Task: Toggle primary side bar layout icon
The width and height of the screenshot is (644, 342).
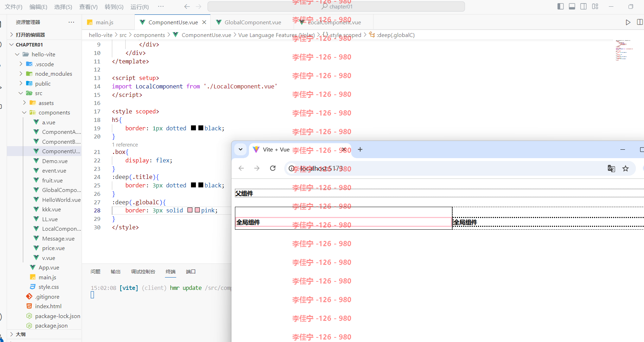Action: pyautogui.click(x=561, y=6)
